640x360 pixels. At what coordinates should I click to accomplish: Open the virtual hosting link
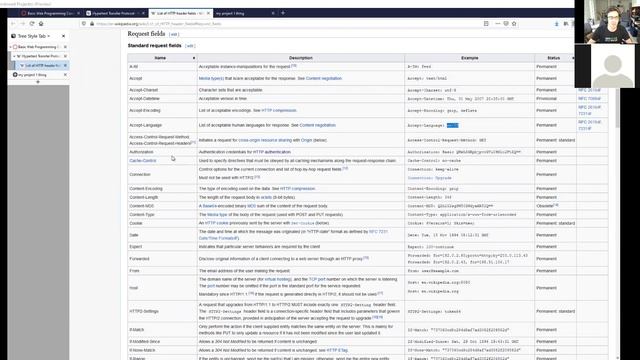(x=278, y=279)
